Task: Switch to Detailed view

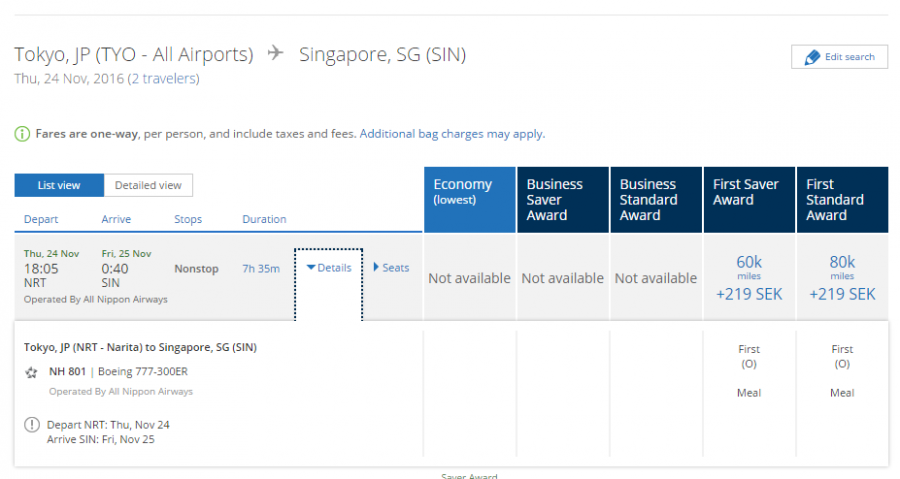Action: (x=148, y=185)
